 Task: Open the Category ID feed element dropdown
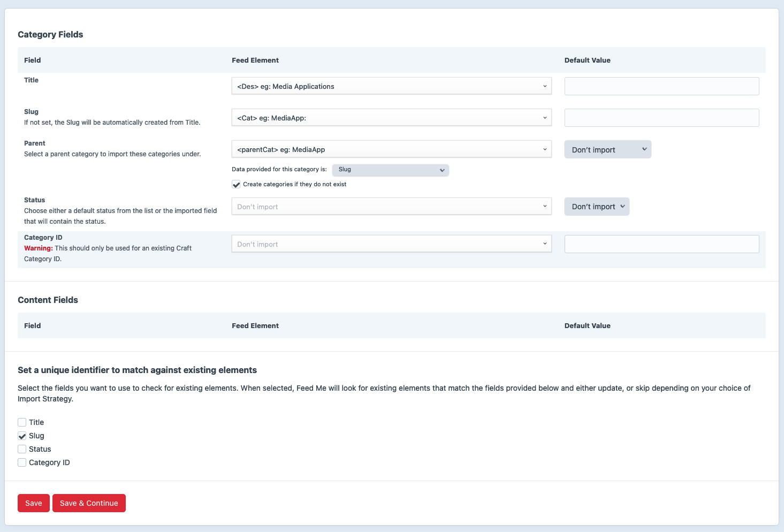click(391, 244)
